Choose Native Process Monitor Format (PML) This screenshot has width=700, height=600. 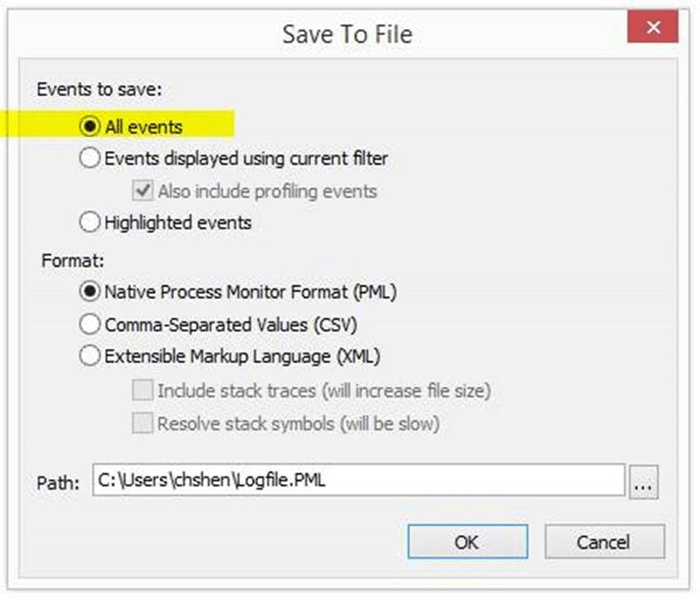pos(89,292)
